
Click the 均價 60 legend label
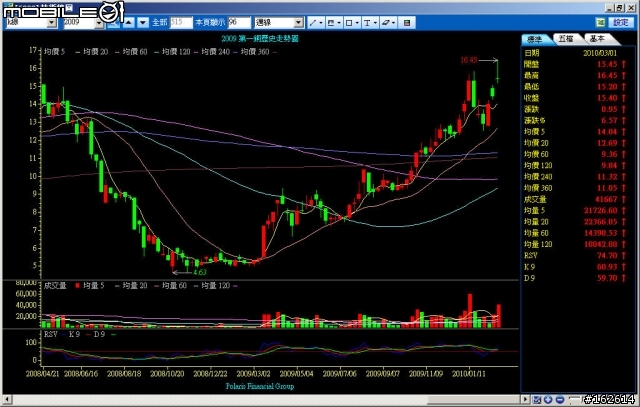pyautogui.click(x=135, y=52)
